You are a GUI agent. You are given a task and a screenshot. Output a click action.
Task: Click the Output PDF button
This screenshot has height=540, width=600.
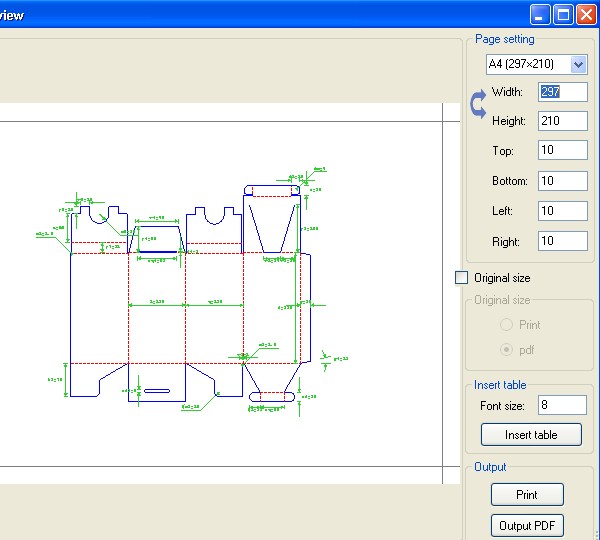pyautogui.click(x=527, y=525)
